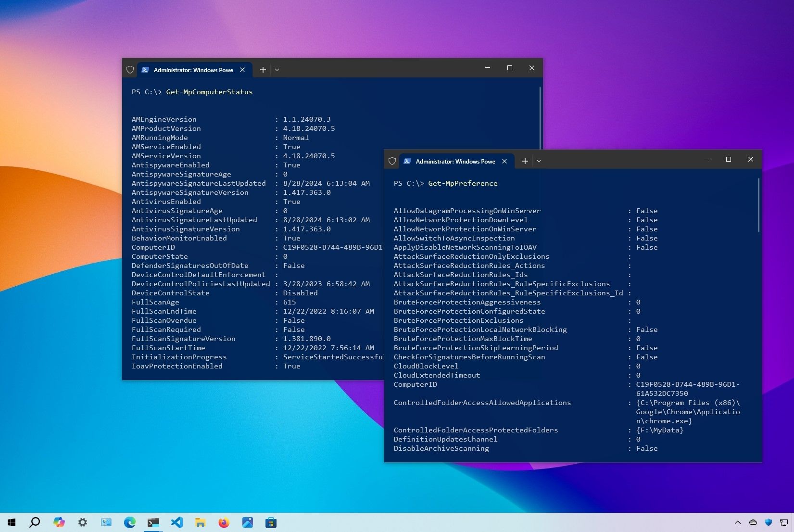
Task: Open Microsoft Store from the taskbar
Action: (x=271, y=522)
